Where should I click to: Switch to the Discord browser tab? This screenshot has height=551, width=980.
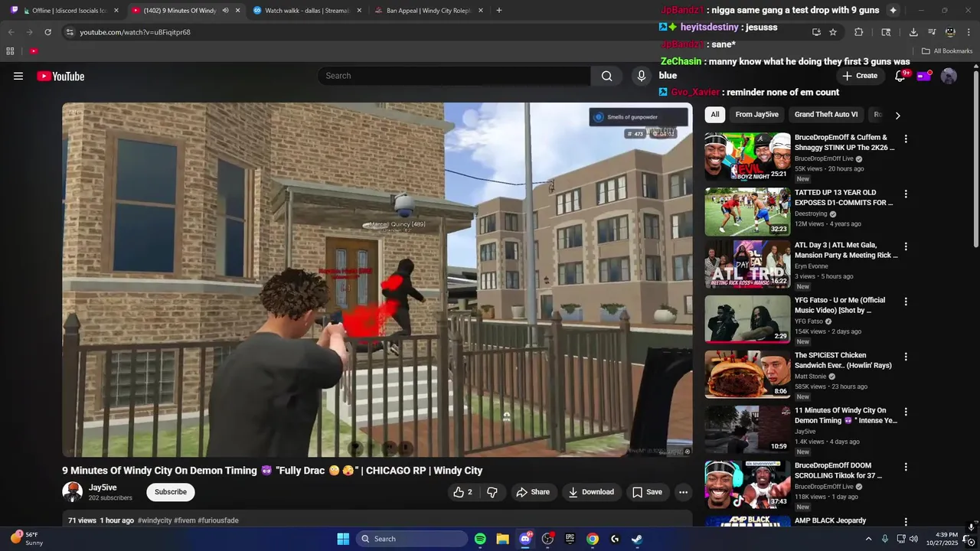pyautogui.click(x=65, y=11)
